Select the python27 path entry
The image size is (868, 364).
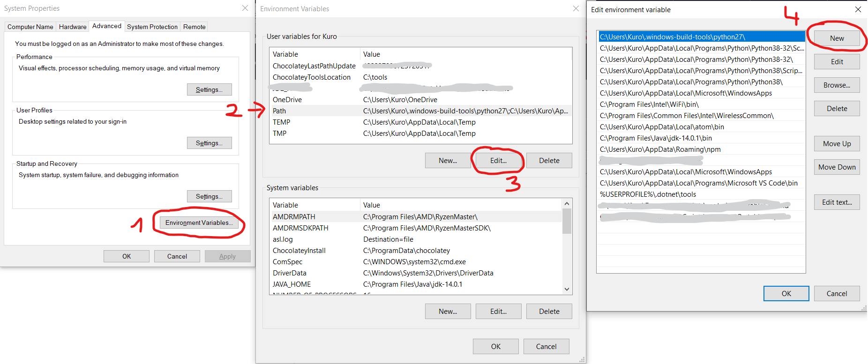click(702, 37)
